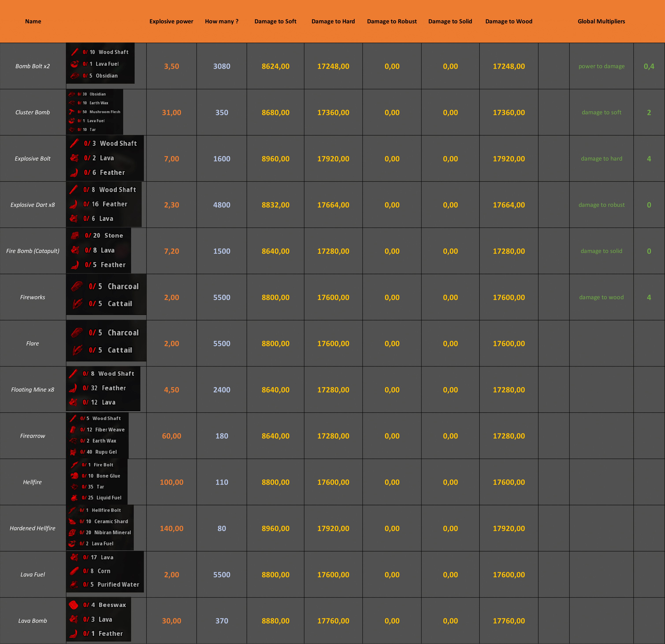Click the Ceramic Shard icon in Hardened Hellfire recipe
Viewport: 665px width, 644px height.
[x=72, y=521]
